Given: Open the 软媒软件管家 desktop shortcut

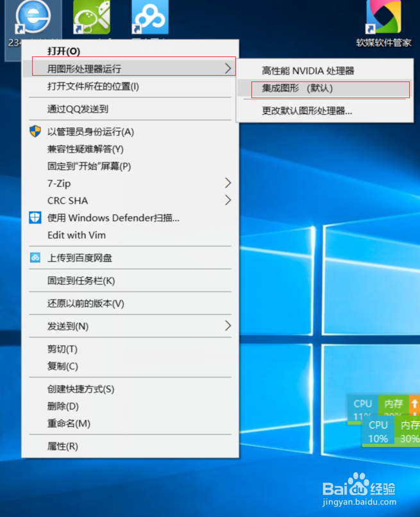Looking at the screenshot, I should (x=383, y=23).
